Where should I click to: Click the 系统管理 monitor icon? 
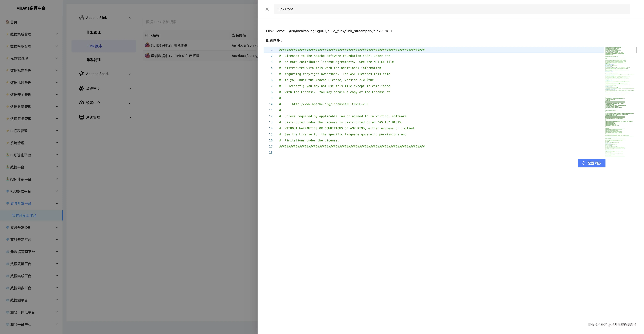(81, 117)
